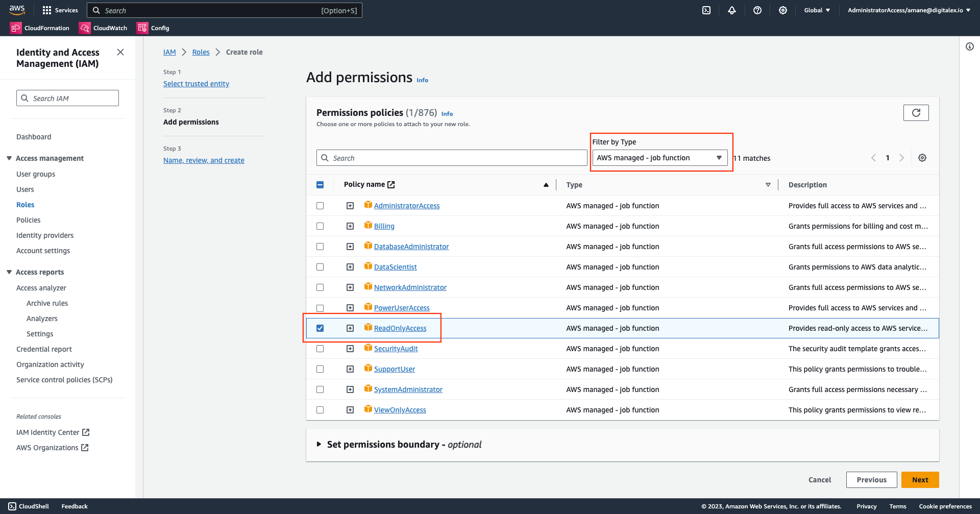Close the IAM navigation sidebar

[120, 52]
